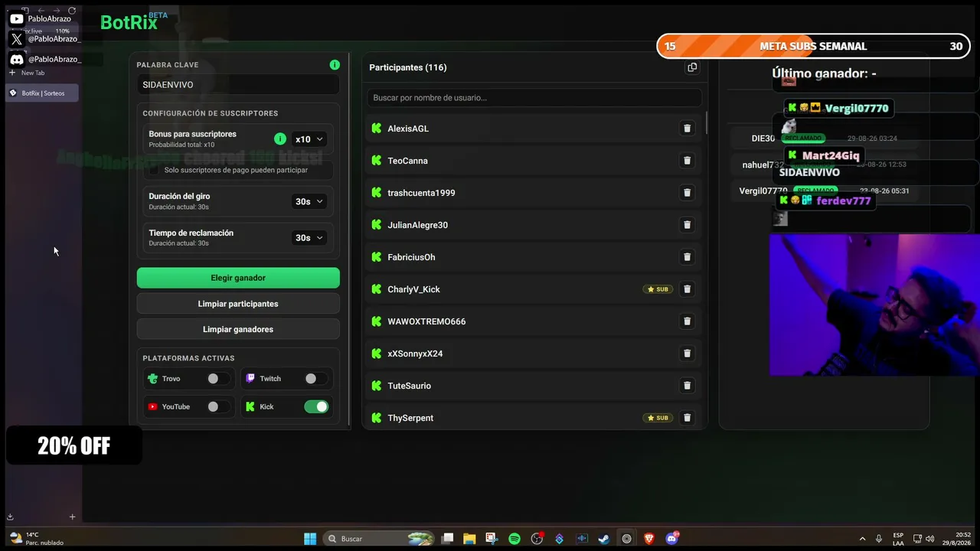Show hidden system tray icons

pyautogui.click(x=862, y=539)
